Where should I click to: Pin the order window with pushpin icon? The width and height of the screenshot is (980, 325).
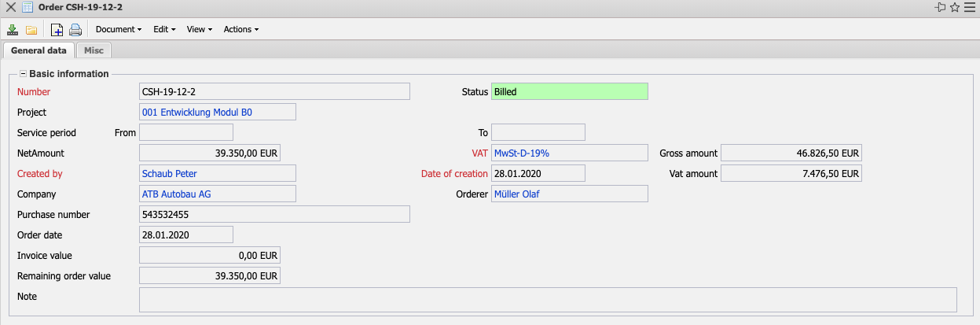[x=940, y=7]
